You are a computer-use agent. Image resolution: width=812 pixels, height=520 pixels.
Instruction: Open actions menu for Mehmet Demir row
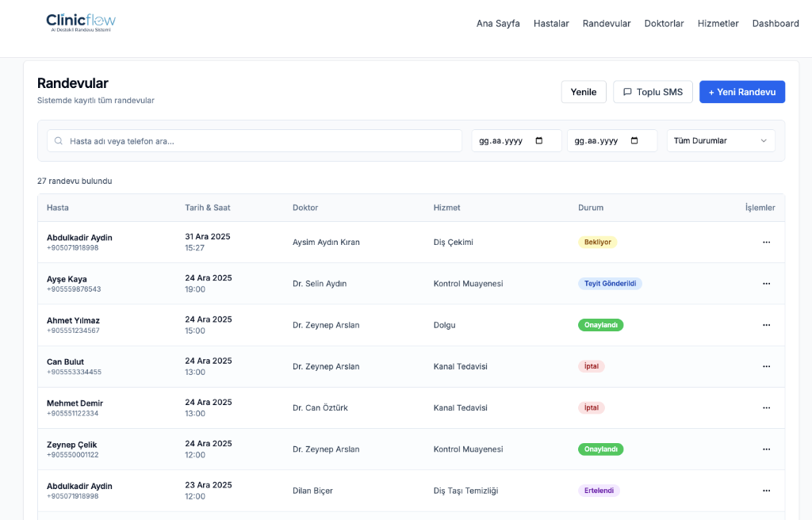pyautogui.click(x=766, y=407)
